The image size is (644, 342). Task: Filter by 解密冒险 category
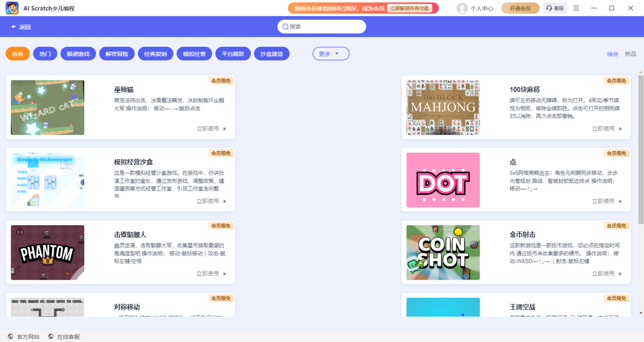(116, 54)
